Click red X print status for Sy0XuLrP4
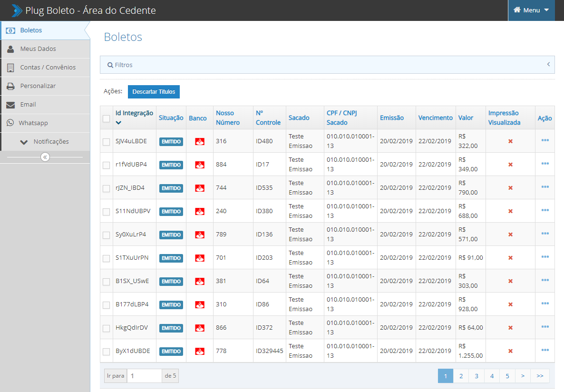Image resolution: width=564 pixels, height=392 pixels. [x=510, y=235]
